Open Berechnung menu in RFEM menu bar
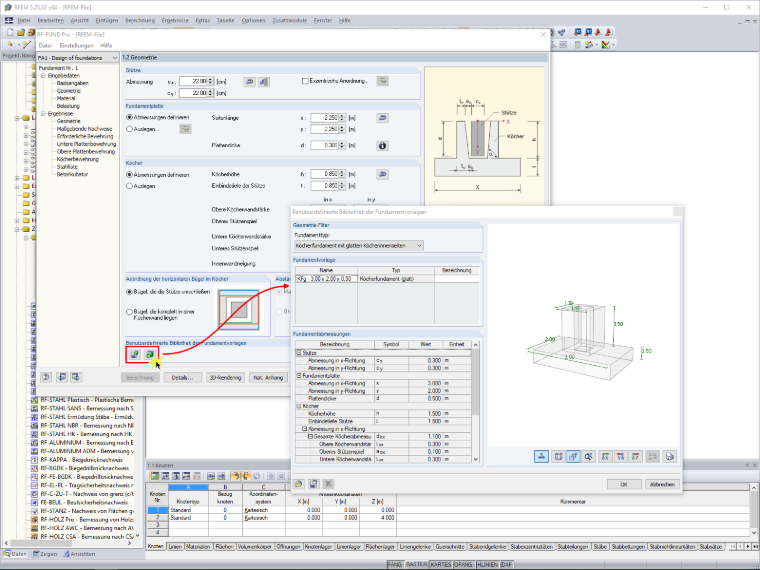This screenshot has width=760, height=570. point(140,20)
